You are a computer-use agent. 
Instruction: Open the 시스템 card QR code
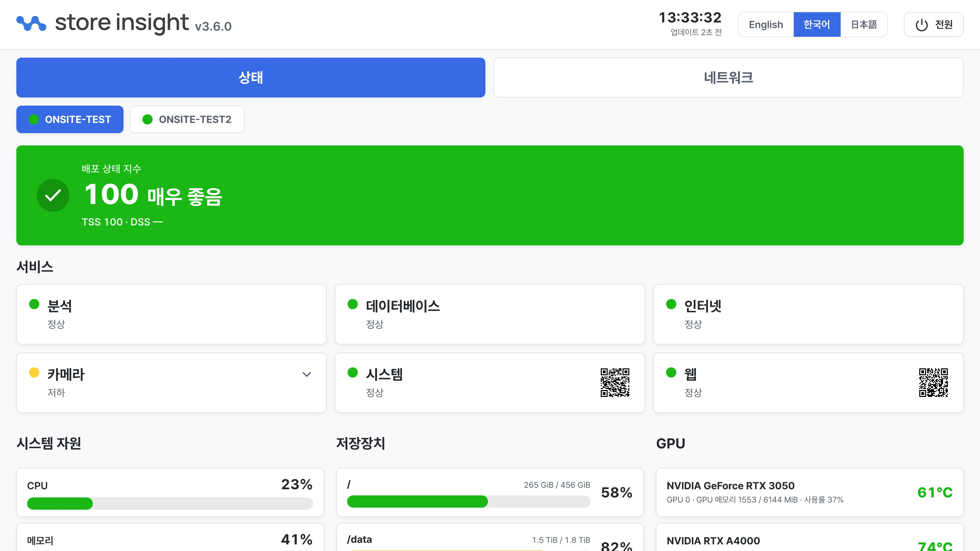[615, 383]
